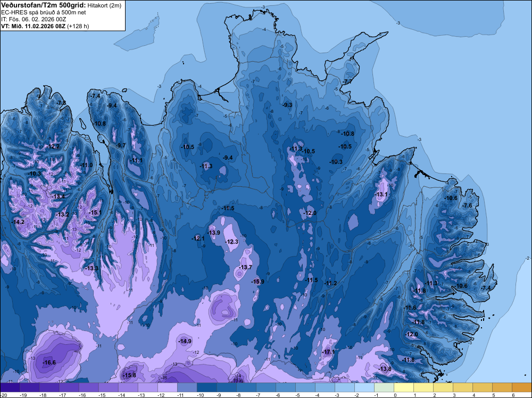This screenshot has height=398, width=532.
Task: Click the -13.3 temperature reading
Action: pyautogui.click(x=92, y=268)
